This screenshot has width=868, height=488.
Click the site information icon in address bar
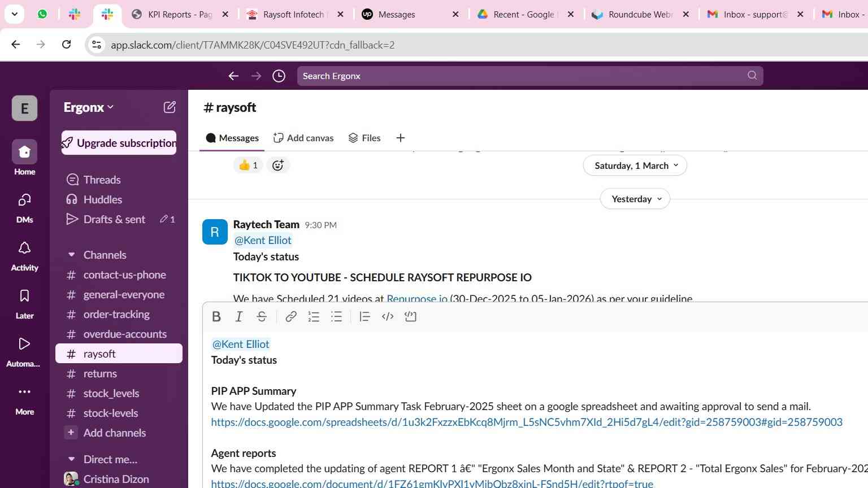(x=97, y=45)
